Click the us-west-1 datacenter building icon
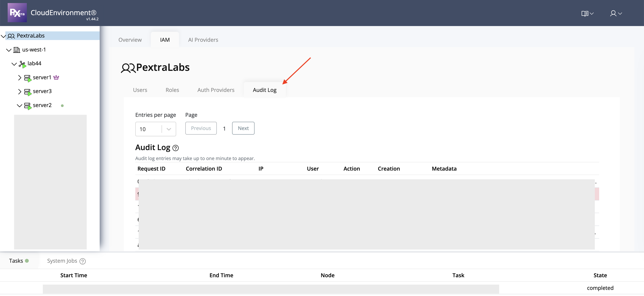Screen dimensions: 644x296 (16, 50)
